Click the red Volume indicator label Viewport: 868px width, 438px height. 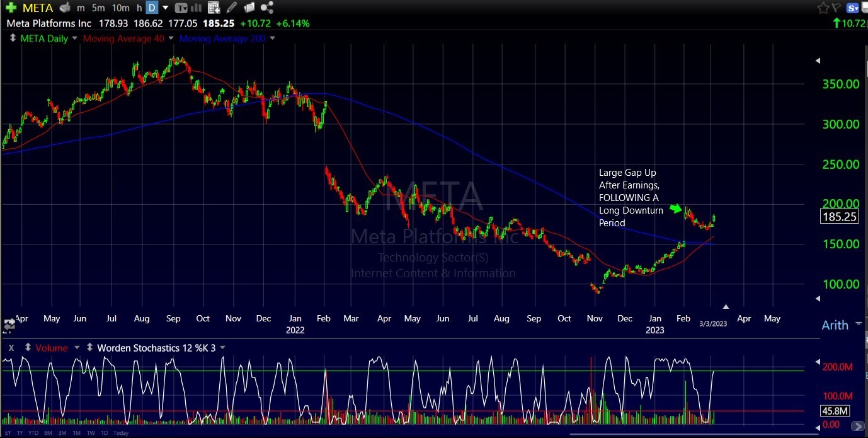[52, 347]
